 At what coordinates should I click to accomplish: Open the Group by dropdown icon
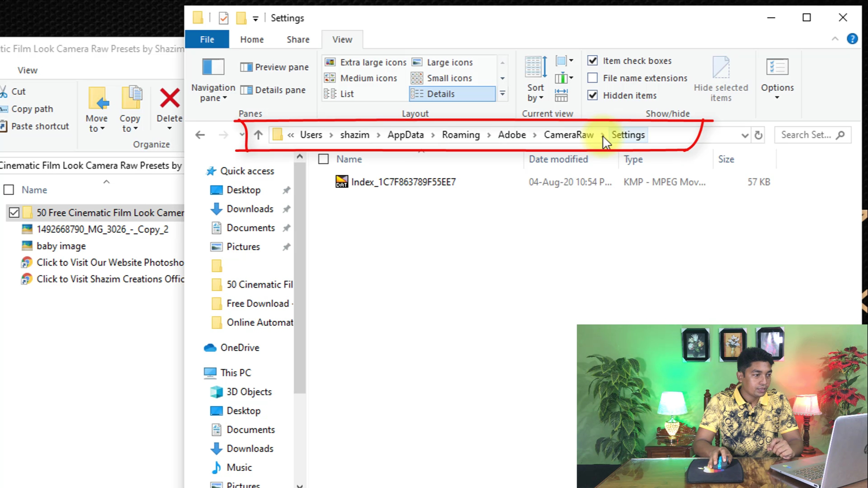(x=564, y=61)
